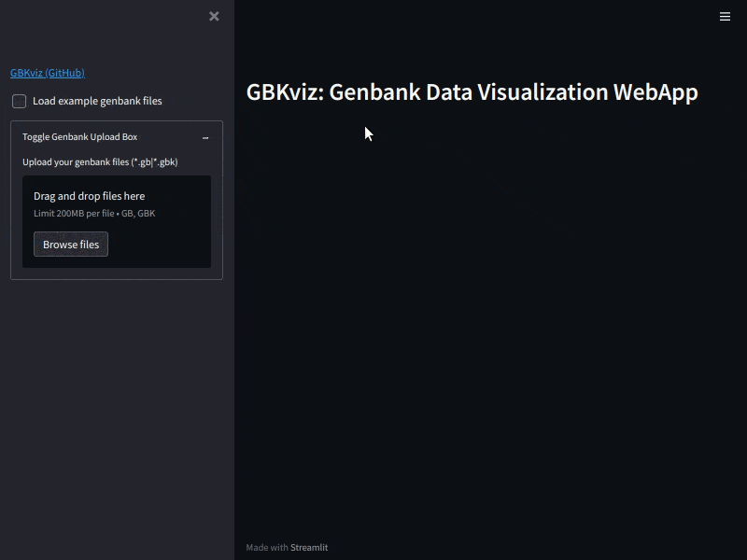Tick Load example genbank files option
747x560 pixels.
coord(18,101)
